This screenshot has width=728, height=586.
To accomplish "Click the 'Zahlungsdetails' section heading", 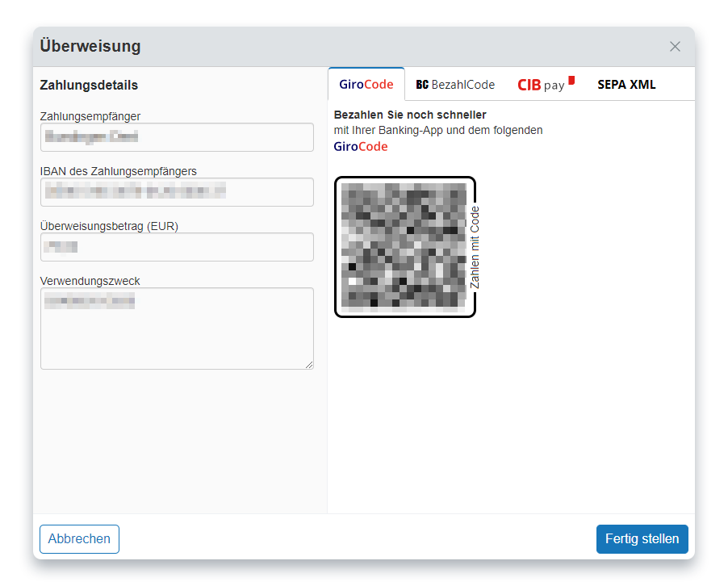I will point(89,86).
